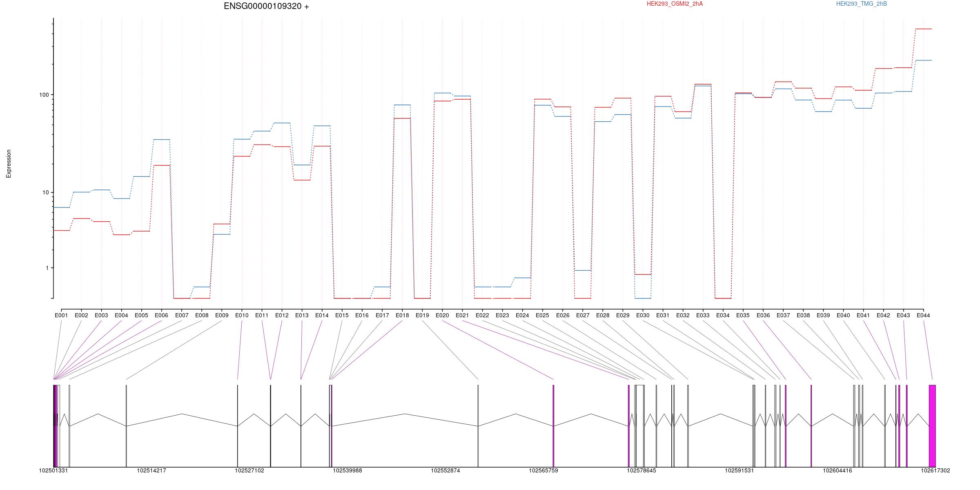Click exon label E022
The width and height of the screenshot is (980, 490).
pos(482,315)
